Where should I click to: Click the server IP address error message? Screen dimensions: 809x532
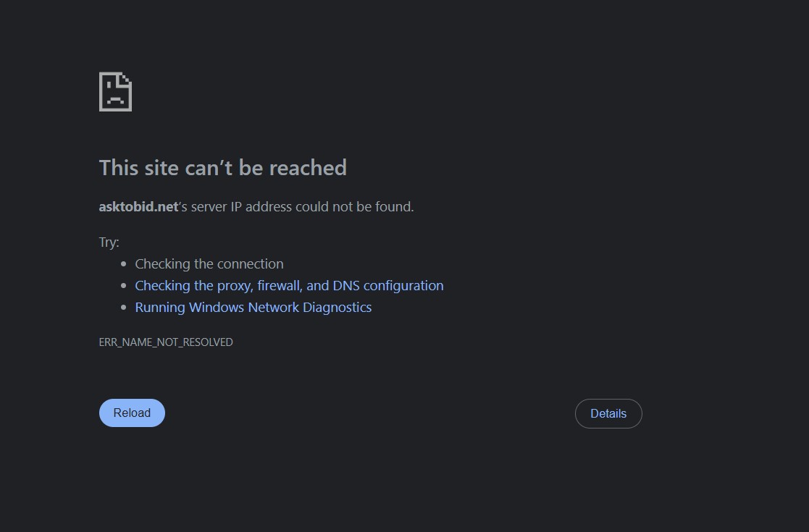click(x=256, y=206)
